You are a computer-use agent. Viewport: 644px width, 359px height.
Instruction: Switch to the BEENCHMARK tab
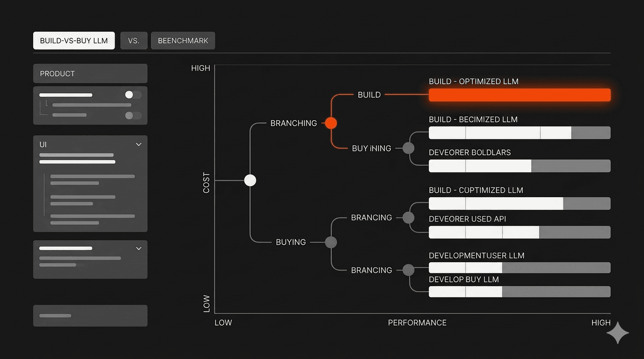183,41
